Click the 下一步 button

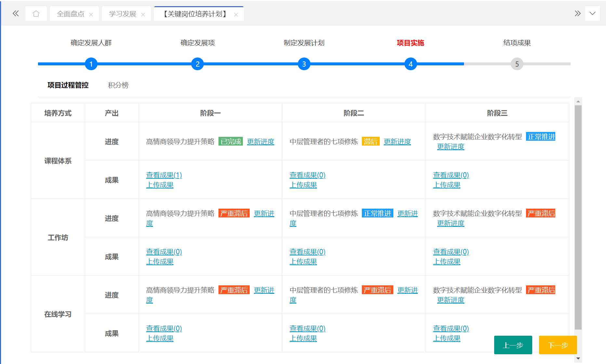[x=558, y=345]
